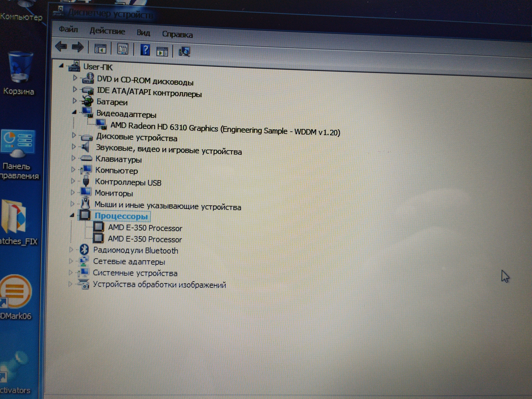
Task: Click the Видеоадаптеры display adapter icon
Action: [87, 112]
